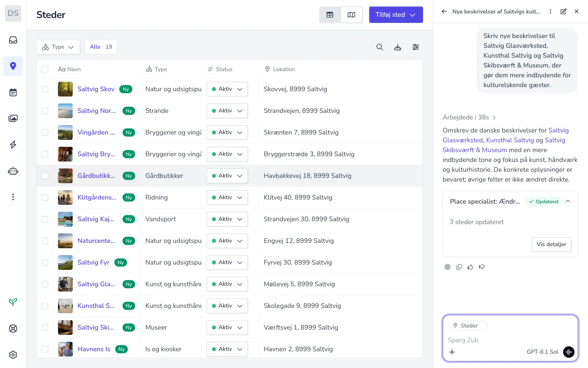Click the Spørg Zub input field
This screenshot has height=368, width=588.
510,340
